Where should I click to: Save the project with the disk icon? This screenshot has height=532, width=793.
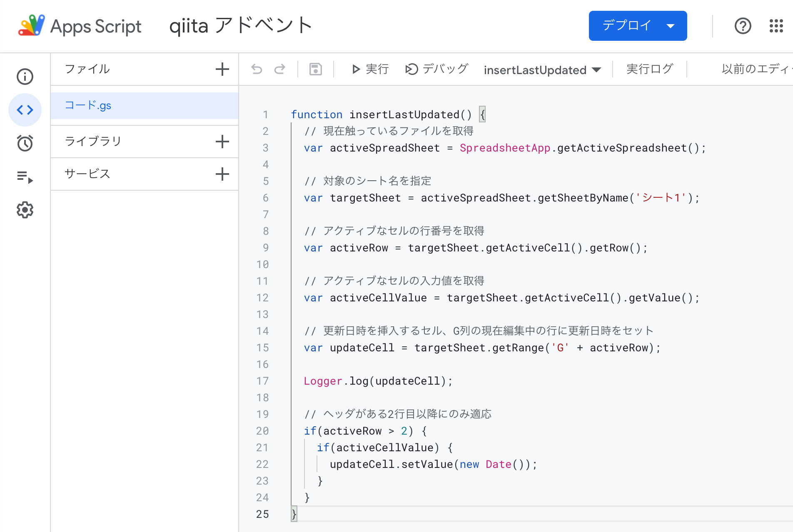[315, 69]
